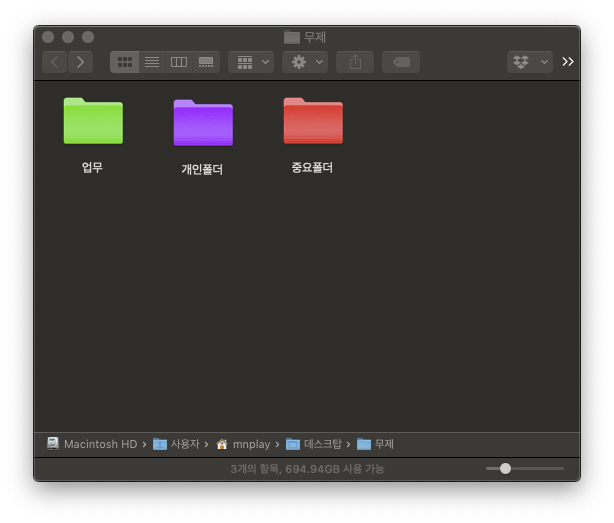Screen dimensions: 614x523
Task: Click the Edit Tags toolbar button
Action: [x=401, y=62]
